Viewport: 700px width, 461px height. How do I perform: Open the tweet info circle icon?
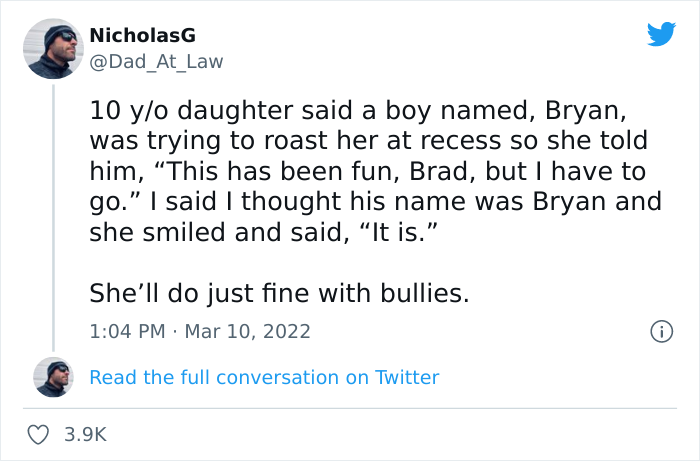coord(660,331)
